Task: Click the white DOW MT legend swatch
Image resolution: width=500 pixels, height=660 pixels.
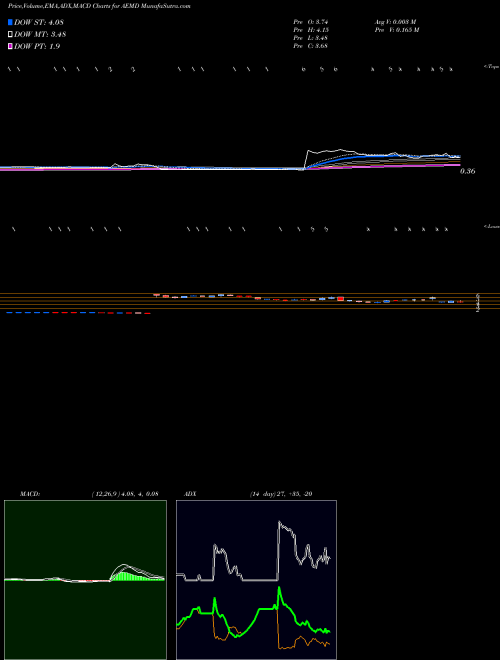Action: [10, 34]
